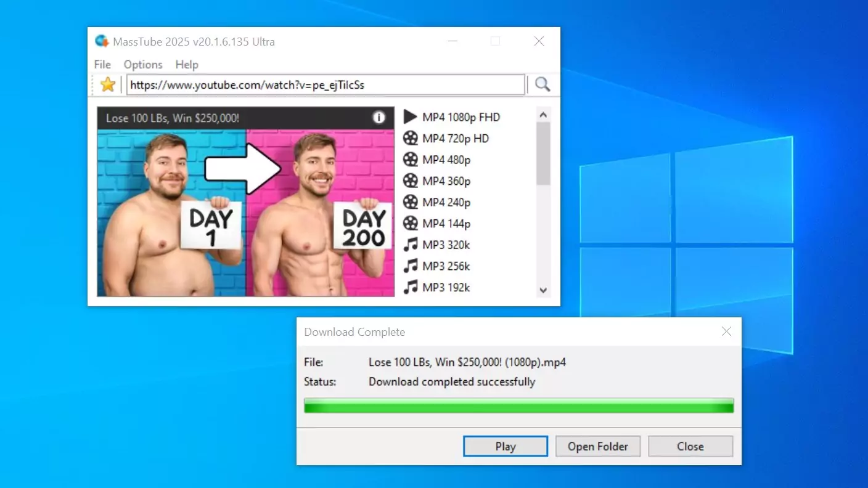Click the downloaded file name text
Image resolution: width=868 pixels, height=488 pixels.
(x=467, y=362)
